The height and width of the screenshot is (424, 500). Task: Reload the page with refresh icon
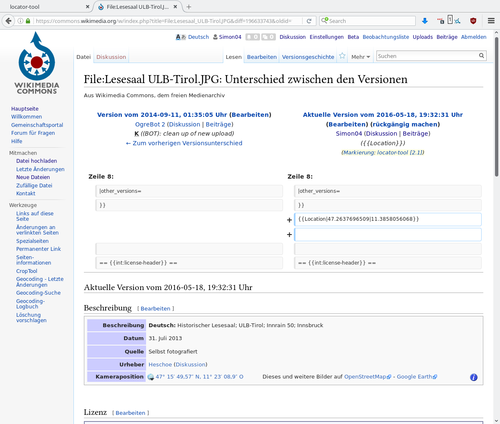(x=309, y=21)
